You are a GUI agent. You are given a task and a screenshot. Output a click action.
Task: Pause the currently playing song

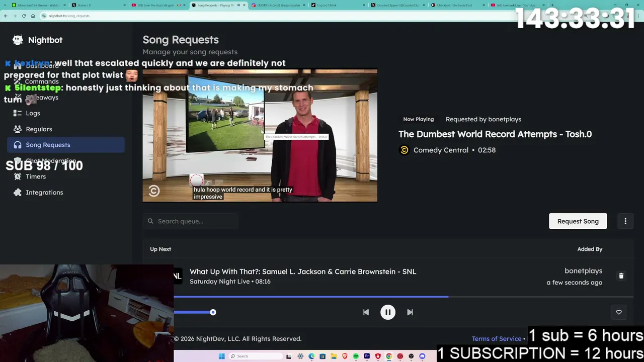(x=388, y=312)
